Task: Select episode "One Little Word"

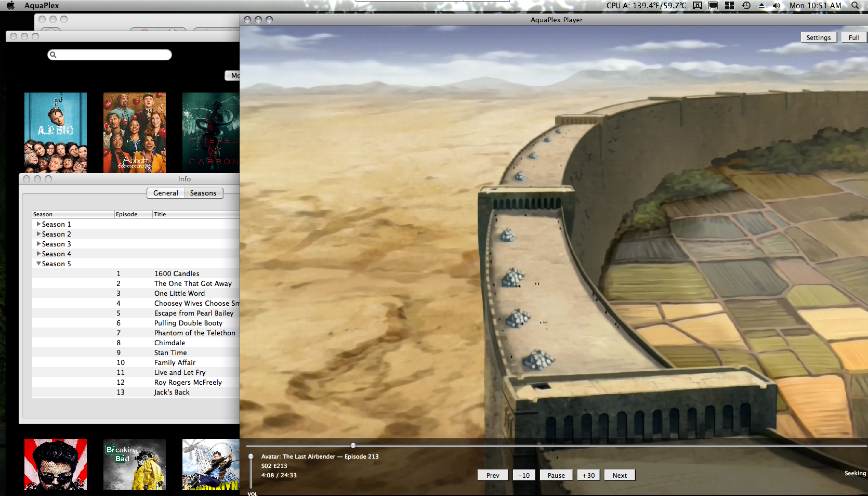Action: (136, 293)
